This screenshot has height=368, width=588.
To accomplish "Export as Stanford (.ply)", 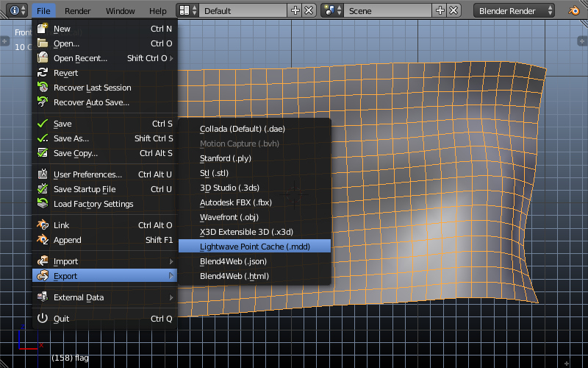I will 254,158.
